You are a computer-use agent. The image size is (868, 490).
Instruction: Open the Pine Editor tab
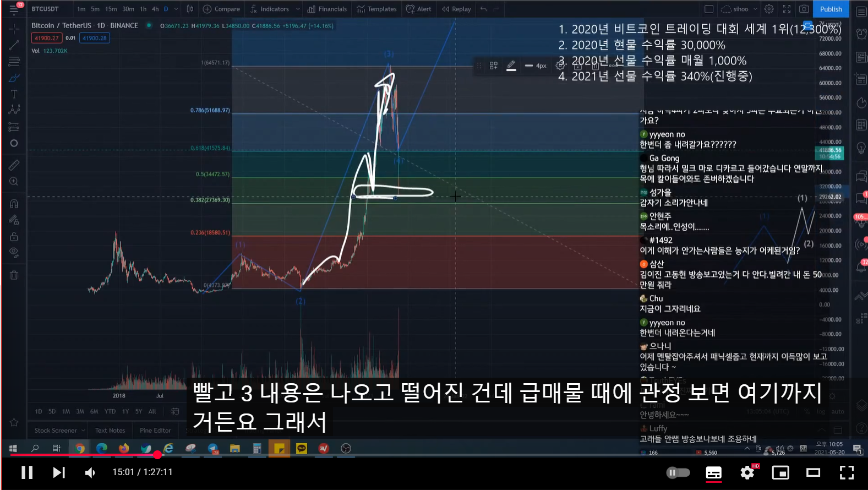pos(155,431)
